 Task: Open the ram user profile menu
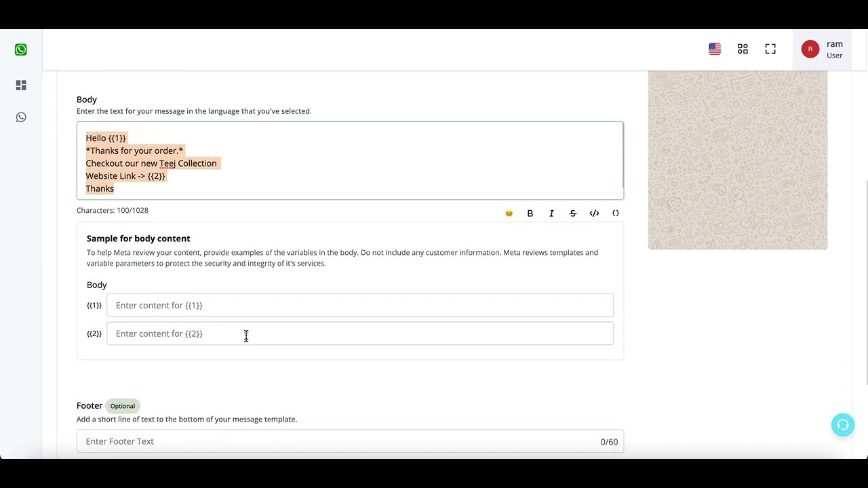[823, 49]
